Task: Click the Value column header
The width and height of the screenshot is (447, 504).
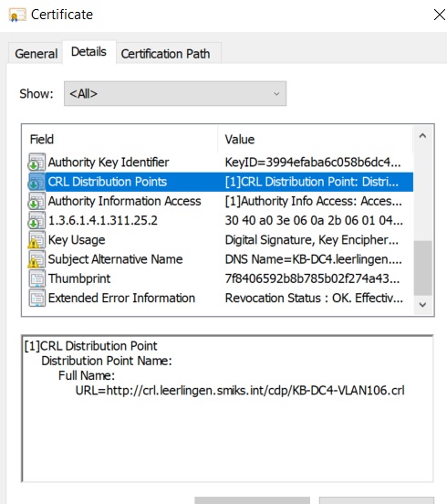Action: pyautogui.click(x=315, y=140)
